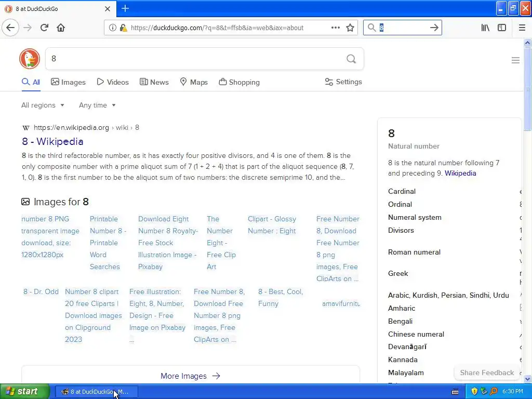Open the Library bookmarks icon
Image resolution: width=532 pixels, height=399 pixels.
click(485, 28)
